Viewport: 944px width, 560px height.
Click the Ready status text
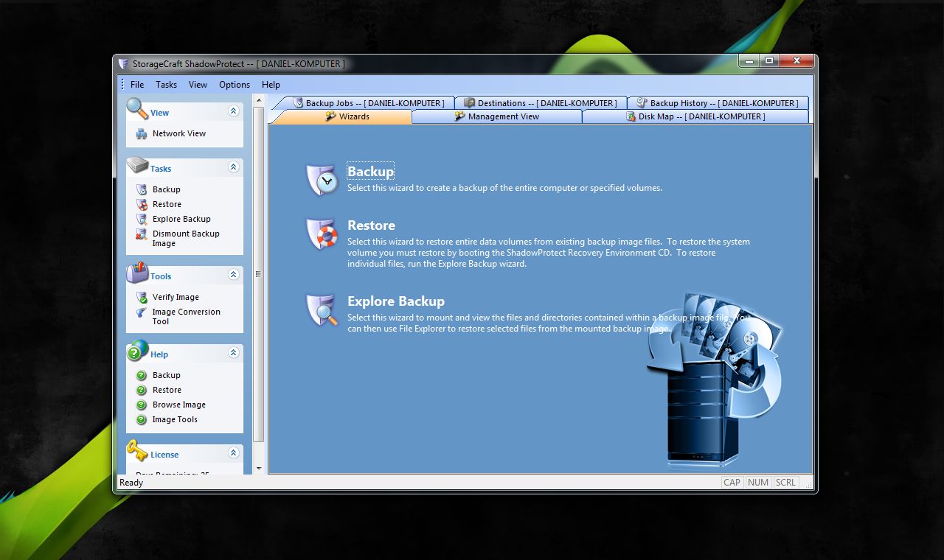click(131, 483)
